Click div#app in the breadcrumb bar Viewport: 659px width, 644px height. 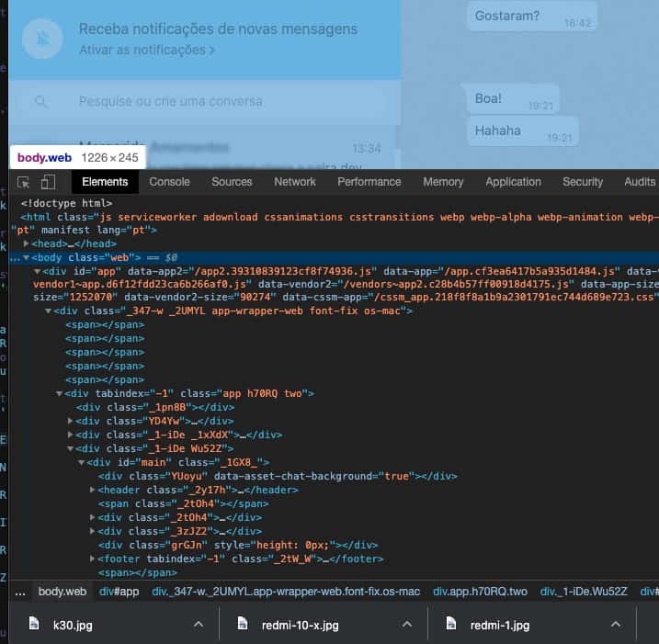119,592
